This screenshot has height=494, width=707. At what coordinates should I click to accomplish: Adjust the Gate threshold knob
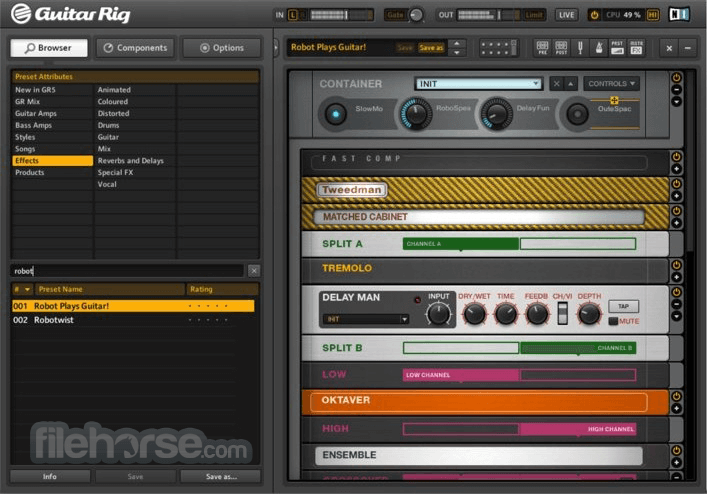tap(416, 15)
